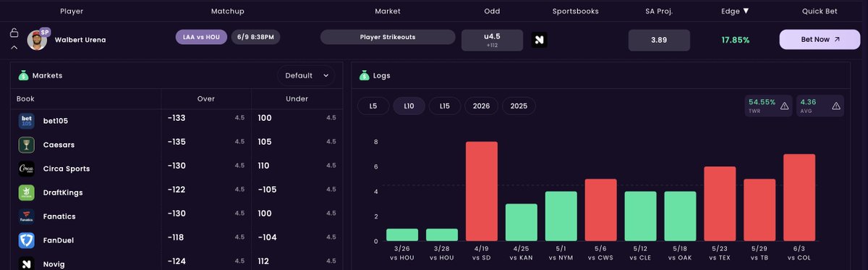Click the DraftKings logo icon

click(27, 193)
